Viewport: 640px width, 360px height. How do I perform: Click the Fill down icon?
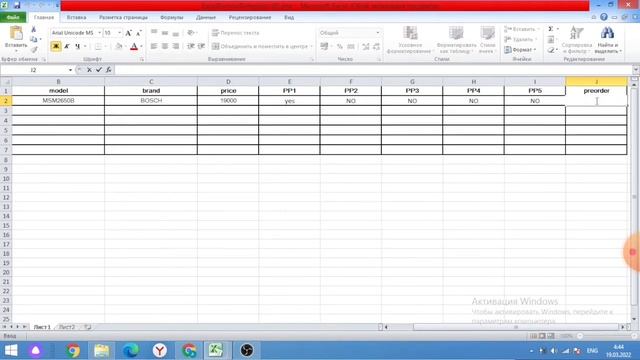pos(551,40)
